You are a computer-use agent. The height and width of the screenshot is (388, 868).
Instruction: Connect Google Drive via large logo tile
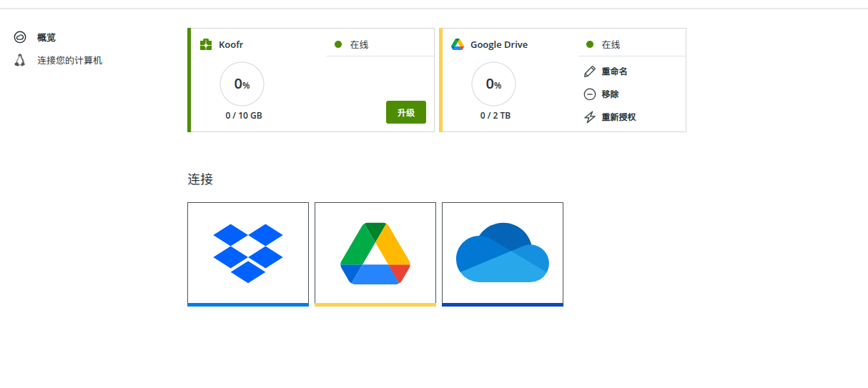click(375, 254)
